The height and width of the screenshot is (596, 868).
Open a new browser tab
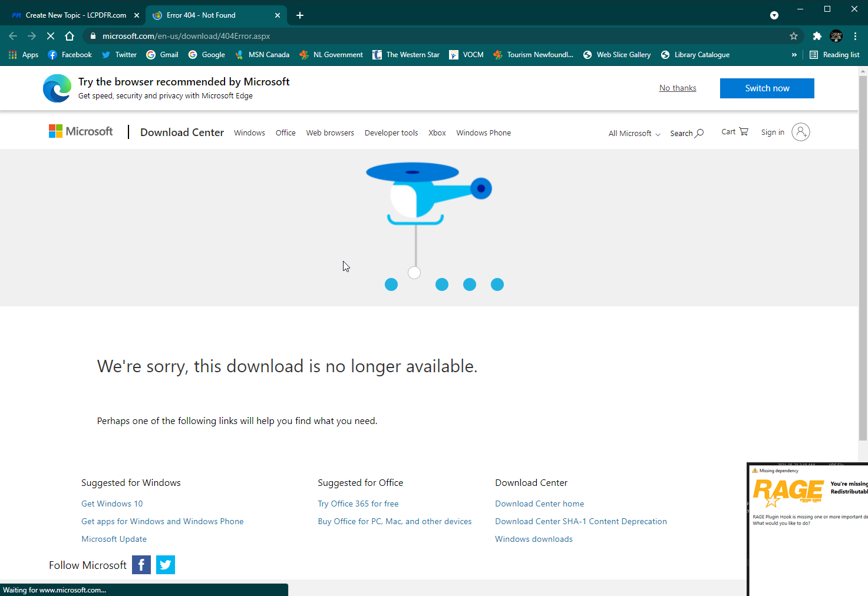(x=300, y=15)
